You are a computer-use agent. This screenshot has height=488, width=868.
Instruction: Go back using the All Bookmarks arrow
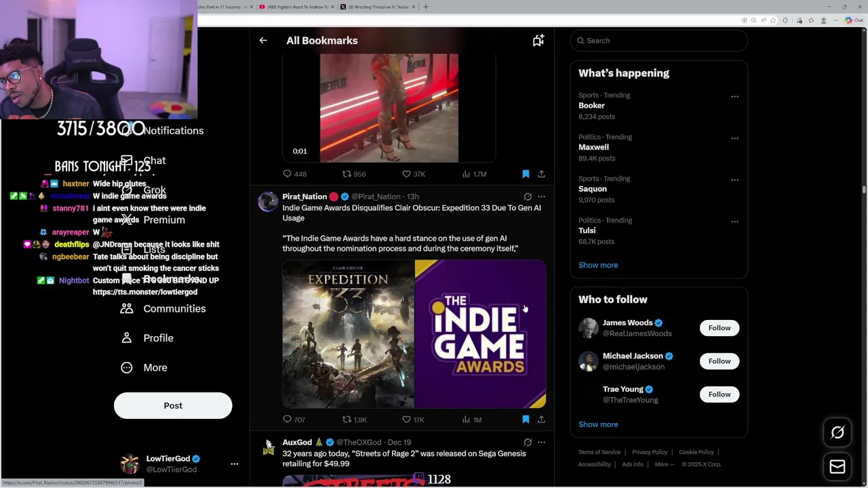263,41
